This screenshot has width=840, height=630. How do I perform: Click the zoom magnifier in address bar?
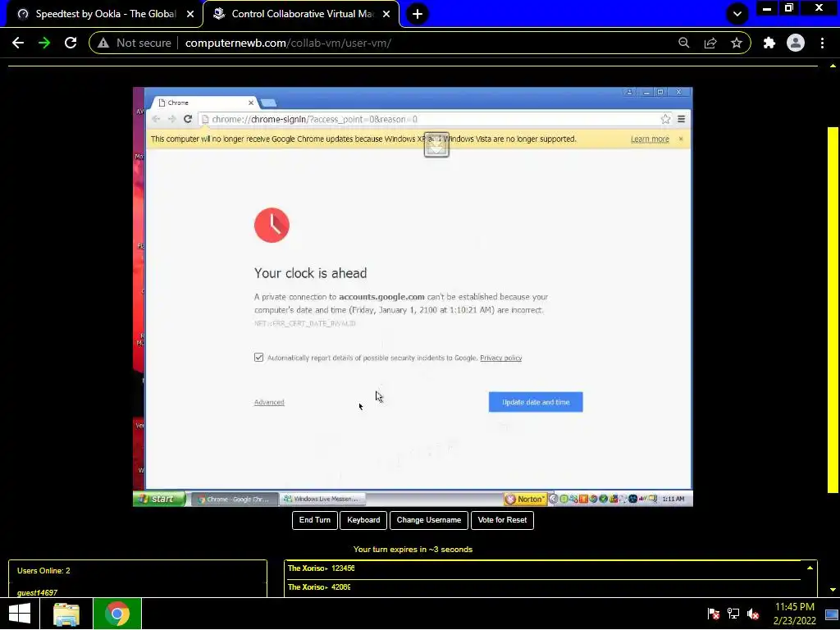pyautogui.click(x=683, y=43)
